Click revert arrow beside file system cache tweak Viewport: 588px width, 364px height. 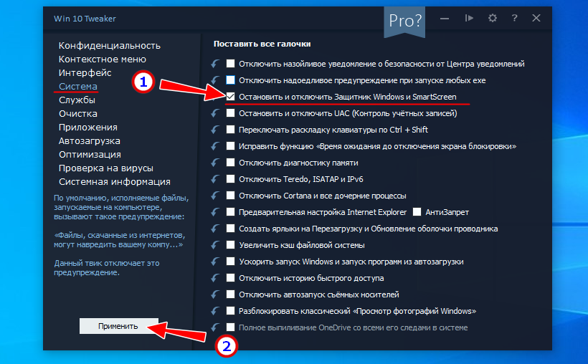[215, 245]
